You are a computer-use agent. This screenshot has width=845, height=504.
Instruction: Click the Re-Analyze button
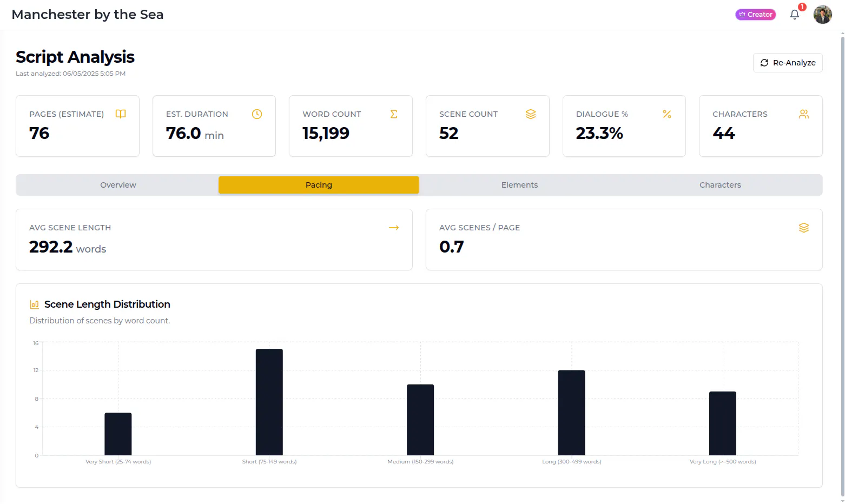pyautogui.click(x=788, y=63)
